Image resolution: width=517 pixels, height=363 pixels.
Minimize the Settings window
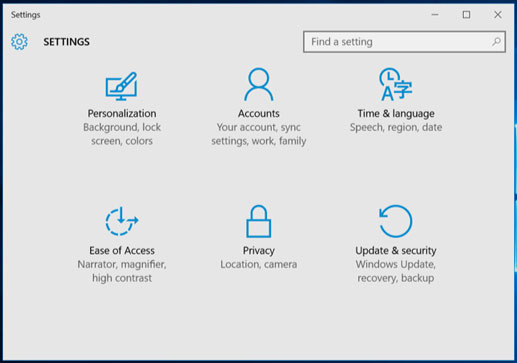tap(435, 15)
